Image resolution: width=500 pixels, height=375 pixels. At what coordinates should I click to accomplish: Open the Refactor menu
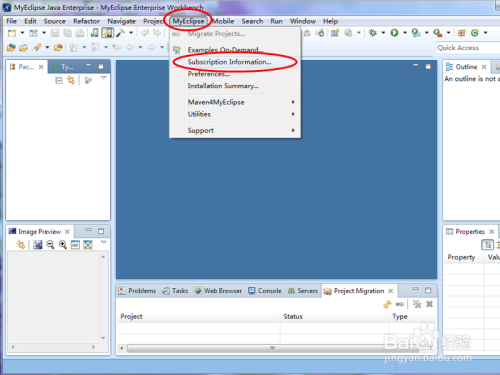(86, 21)
